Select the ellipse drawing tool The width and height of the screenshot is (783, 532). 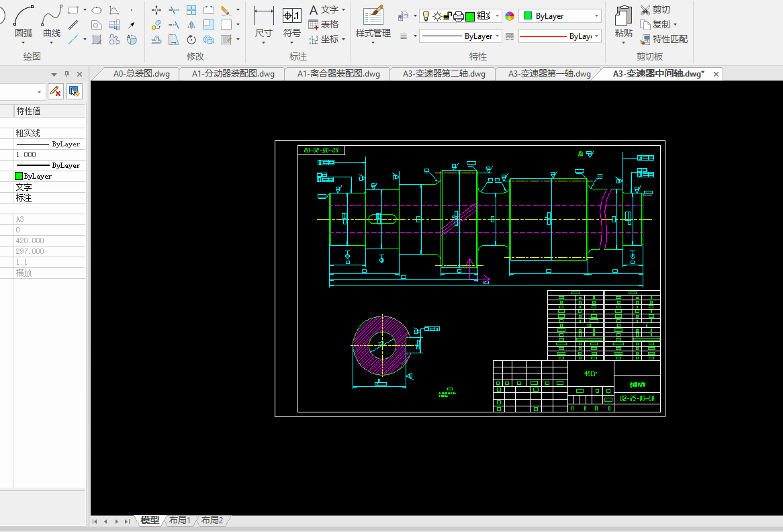(97, 10)
